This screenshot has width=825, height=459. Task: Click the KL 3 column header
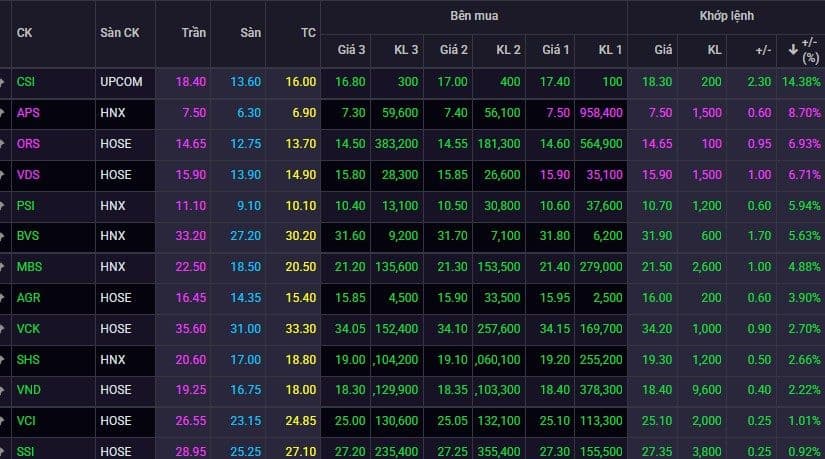tap(406, 50)
